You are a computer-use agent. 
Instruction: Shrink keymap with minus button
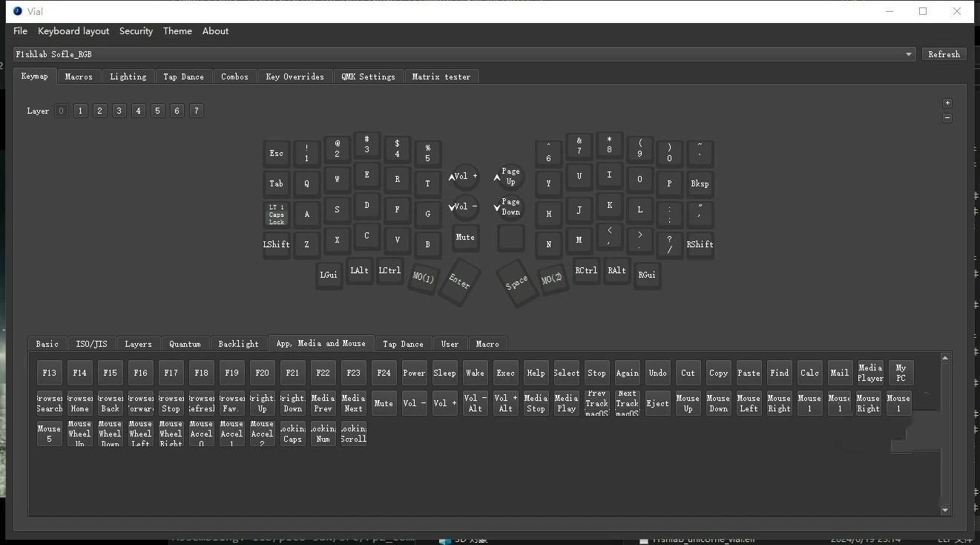tap(947, 118)
